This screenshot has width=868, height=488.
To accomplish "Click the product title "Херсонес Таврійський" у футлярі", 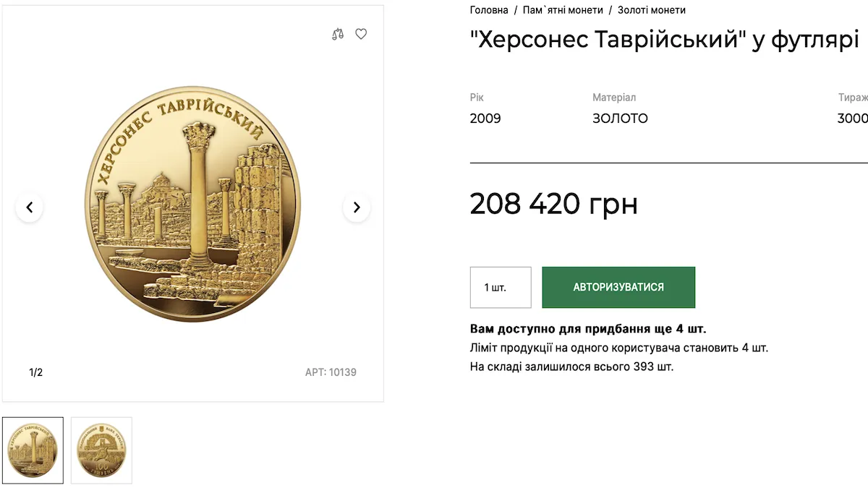I will point(664,40).
